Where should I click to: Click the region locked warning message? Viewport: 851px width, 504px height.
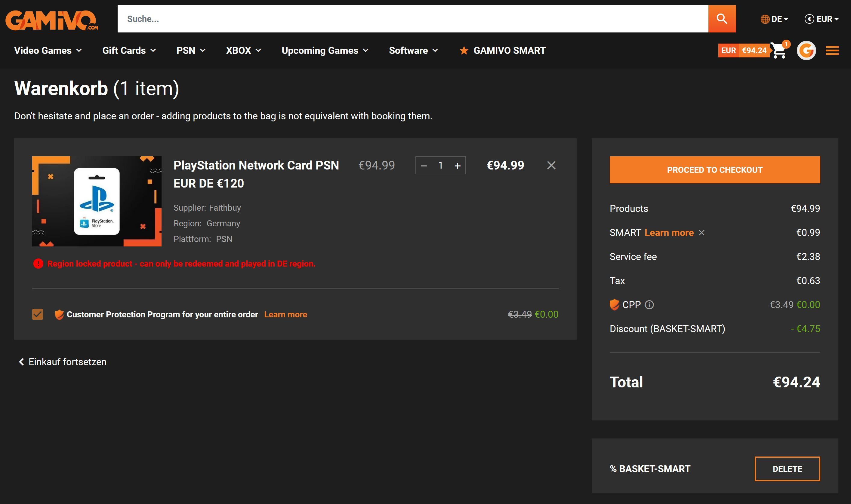[x=181, y=264]
